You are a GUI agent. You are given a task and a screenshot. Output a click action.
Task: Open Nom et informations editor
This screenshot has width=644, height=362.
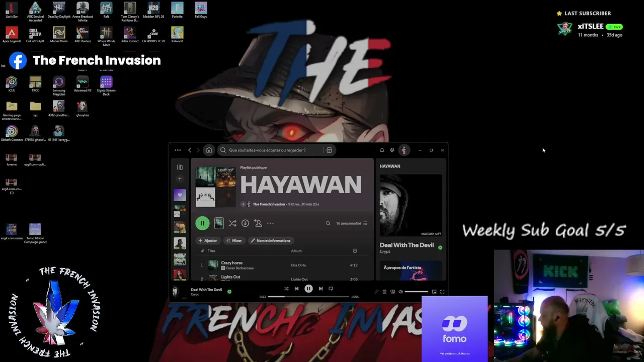click(270, 241)
